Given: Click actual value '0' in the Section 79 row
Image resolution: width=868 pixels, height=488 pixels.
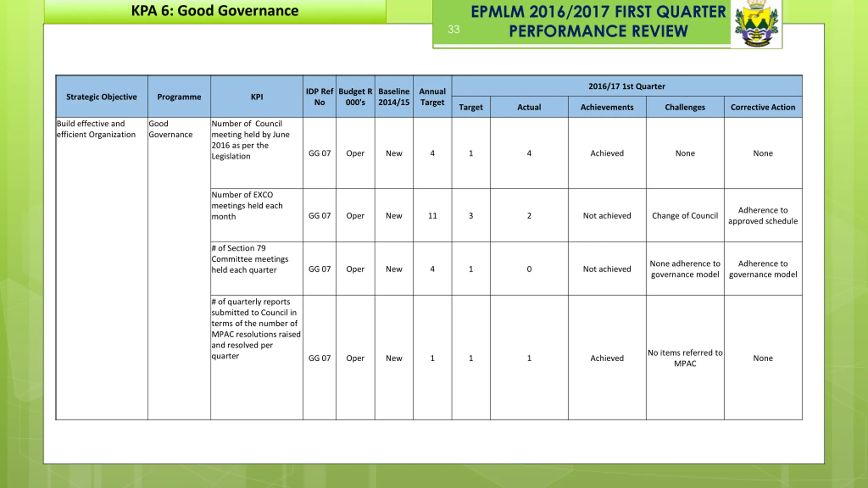Looking at the screenshot, I should click(x=529, y=269).
